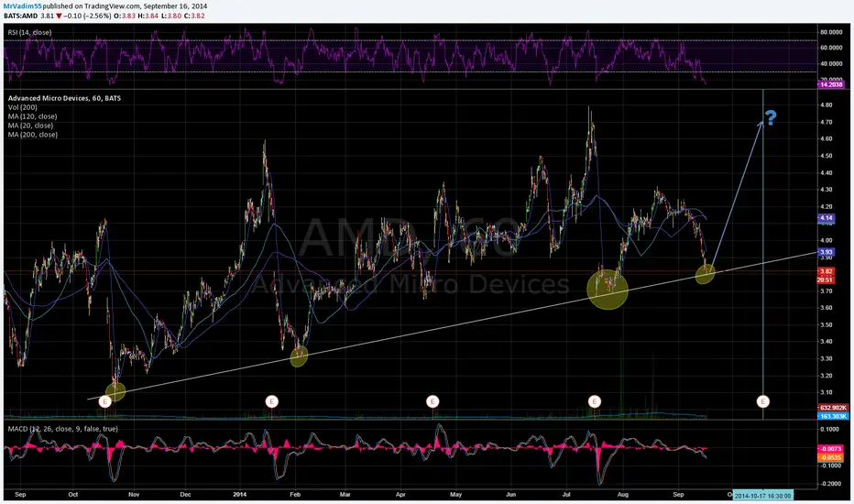Click the L:3.80 low price value
The image size is (854, 504).
point(171,16)
